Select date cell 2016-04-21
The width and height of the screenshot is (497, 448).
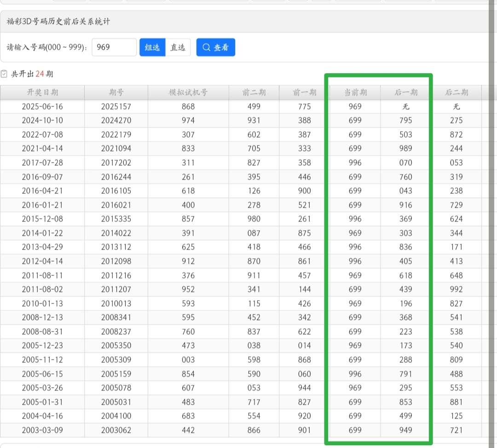tap(42, 191)
